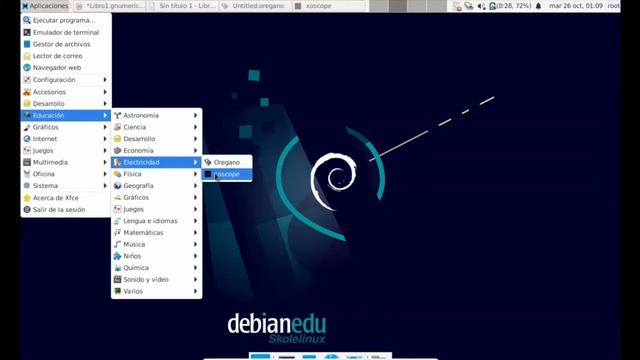This screenshot has height=360, width=640.
Task: Expand the Geografía submenu arrow
Action: 196,186
